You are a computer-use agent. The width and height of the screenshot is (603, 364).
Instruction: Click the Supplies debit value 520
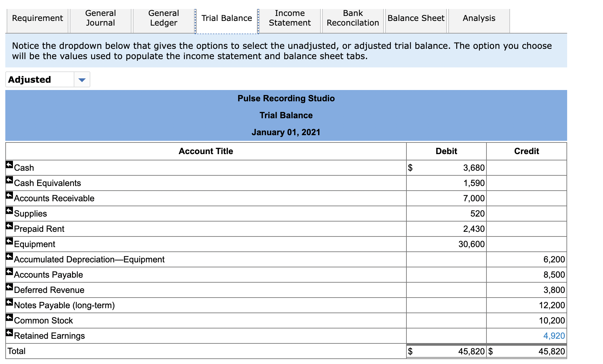click(x=477, y=214)
